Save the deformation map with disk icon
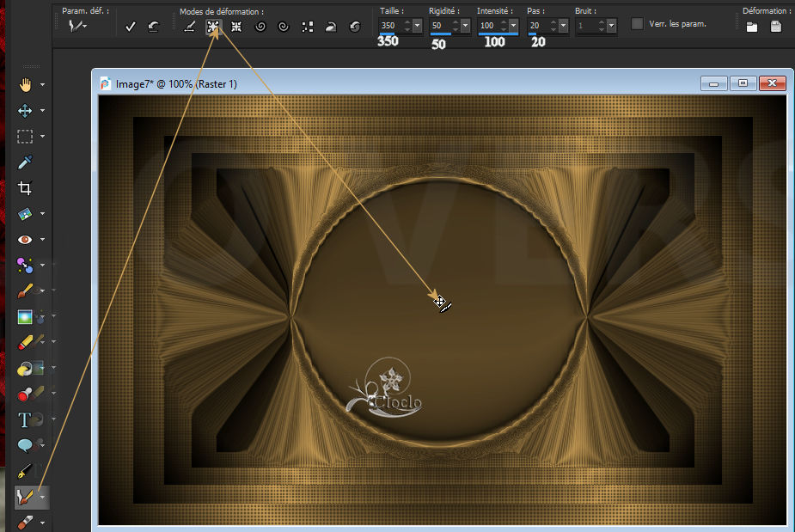Screen dimensions: 795x532 776,27
